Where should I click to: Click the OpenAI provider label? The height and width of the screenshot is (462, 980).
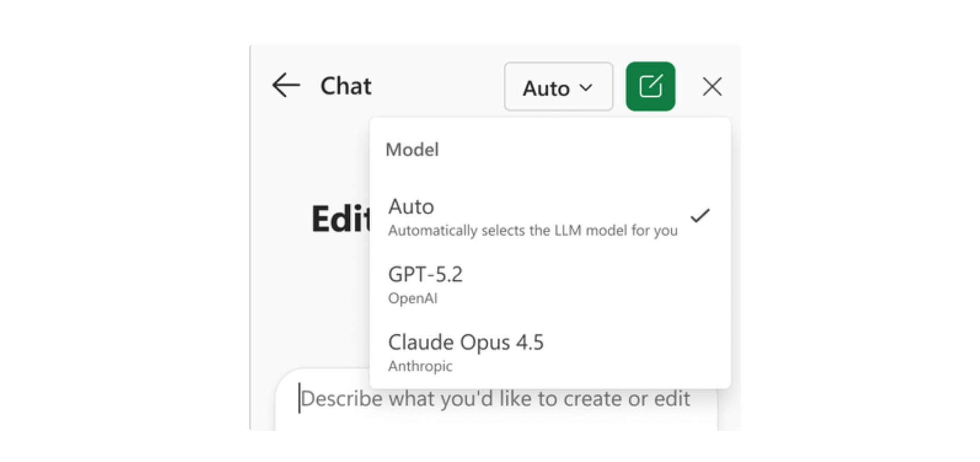point(412,298)
